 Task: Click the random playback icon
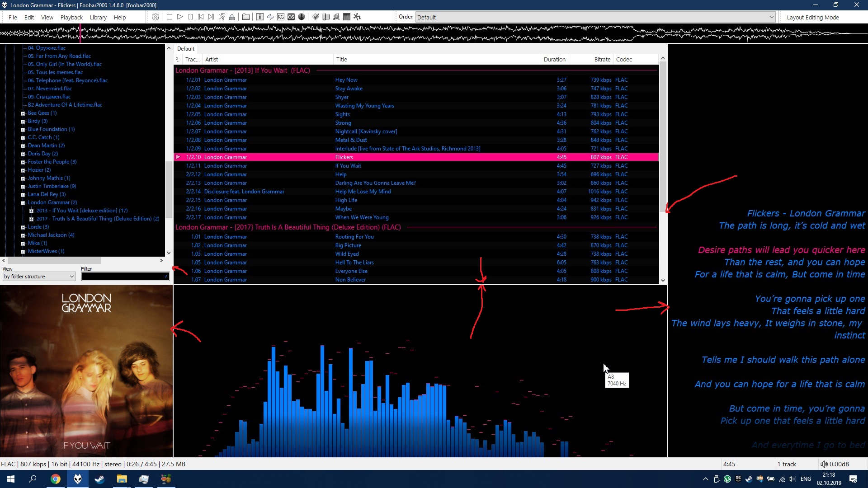click(x=222, y=17)
